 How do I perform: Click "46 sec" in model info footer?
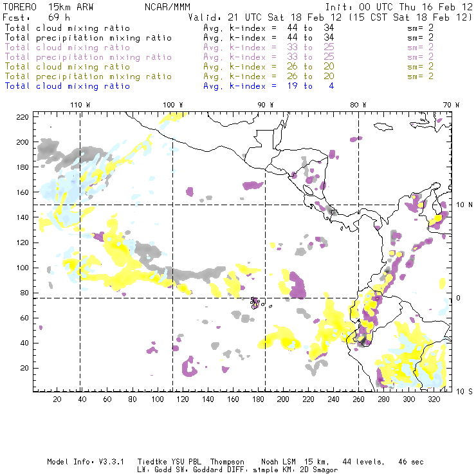(411, 462)
